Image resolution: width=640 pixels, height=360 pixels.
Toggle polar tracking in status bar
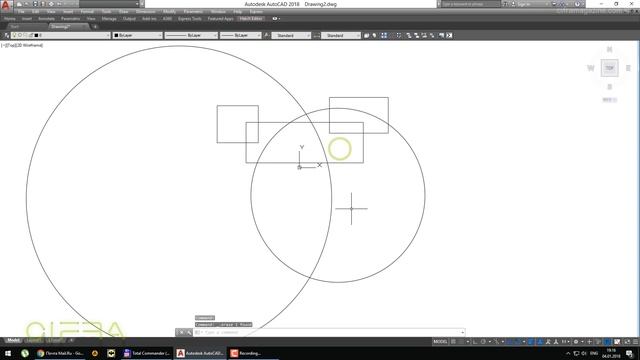point(483,342)
